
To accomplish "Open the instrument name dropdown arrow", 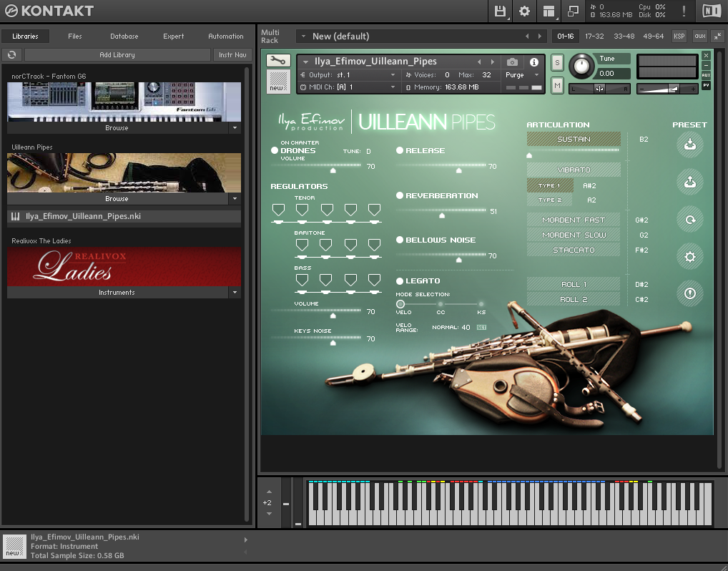I will click(305, 62).
